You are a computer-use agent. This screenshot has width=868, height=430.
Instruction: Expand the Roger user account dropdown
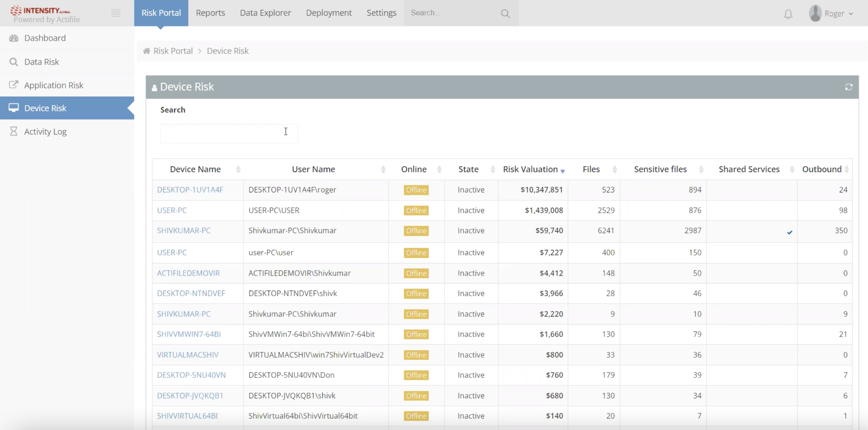(x=834, y=14)
